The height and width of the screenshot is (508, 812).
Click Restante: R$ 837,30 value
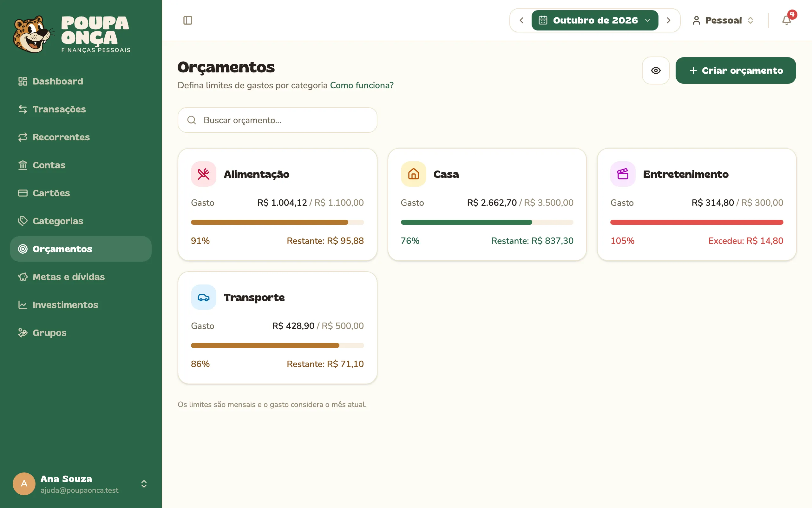[532, 241]
